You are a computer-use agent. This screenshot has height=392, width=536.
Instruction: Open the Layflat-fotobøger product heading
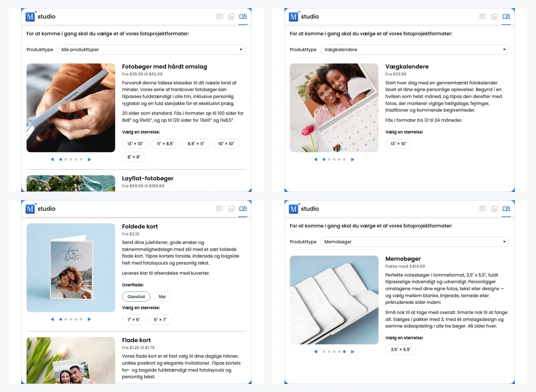point(148,178)
